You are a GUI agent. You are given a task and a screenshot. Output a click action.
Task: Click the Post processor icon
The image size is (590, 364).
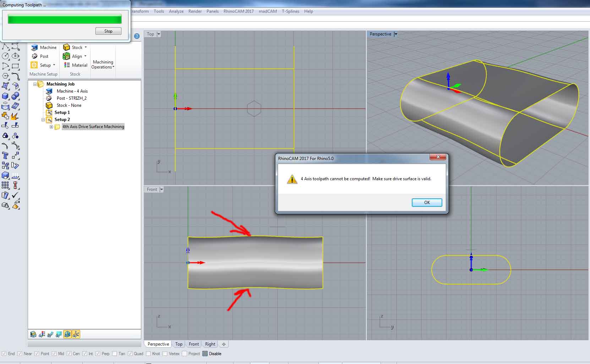35,56
